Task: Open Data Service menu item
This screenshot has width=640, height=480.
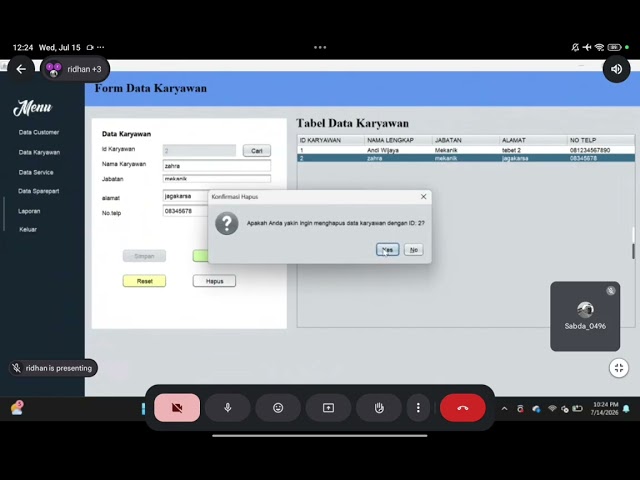Action: (36, 172)
